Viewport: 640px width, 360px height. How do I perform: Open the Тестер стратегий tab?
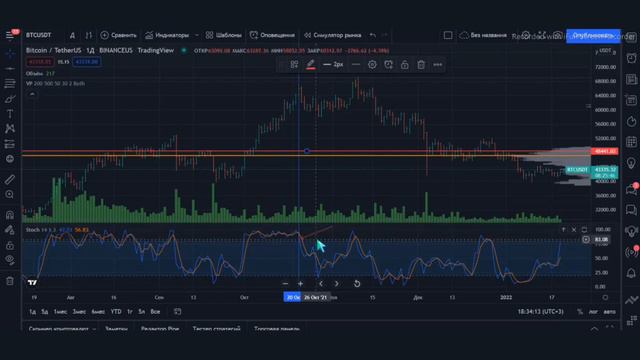click(x=216, y=328)
